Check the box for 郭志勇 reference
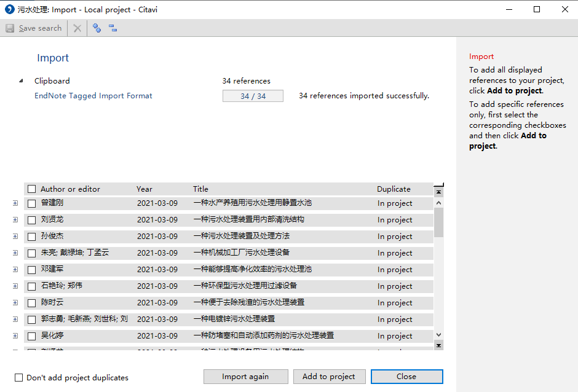 [32, 319]
